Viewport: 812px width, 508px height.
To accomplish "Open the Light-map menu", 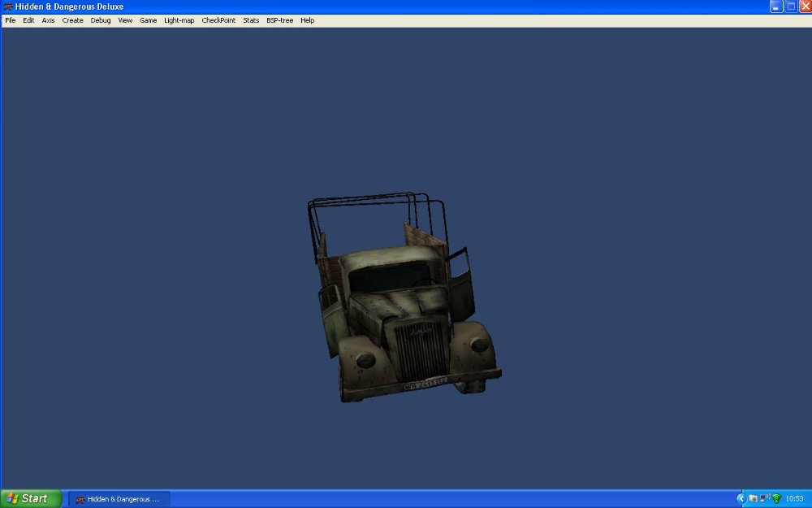I will pos(179,20).
